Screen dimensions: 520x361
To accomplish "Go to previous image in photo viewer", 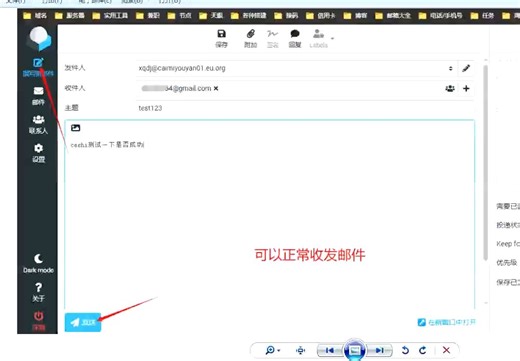I will point(330,350).
